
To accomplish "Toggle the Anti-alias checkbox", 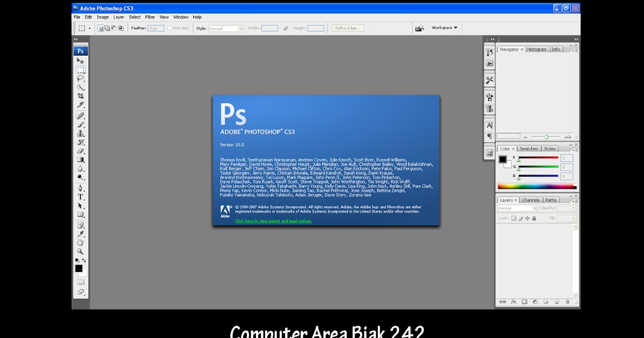I will click(x=170, y=28).
